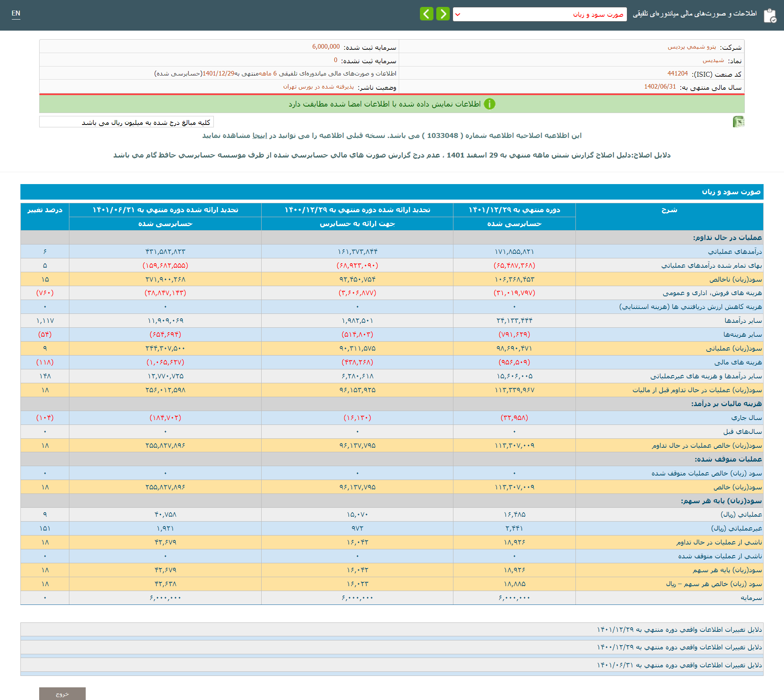Switch language with the EN link

pyautogui.click(x=16, y=13)
